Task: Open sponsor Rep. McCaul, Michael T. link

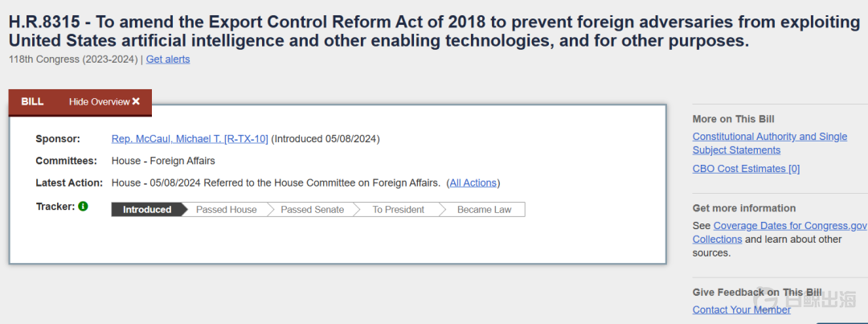Action: point(190,138)
